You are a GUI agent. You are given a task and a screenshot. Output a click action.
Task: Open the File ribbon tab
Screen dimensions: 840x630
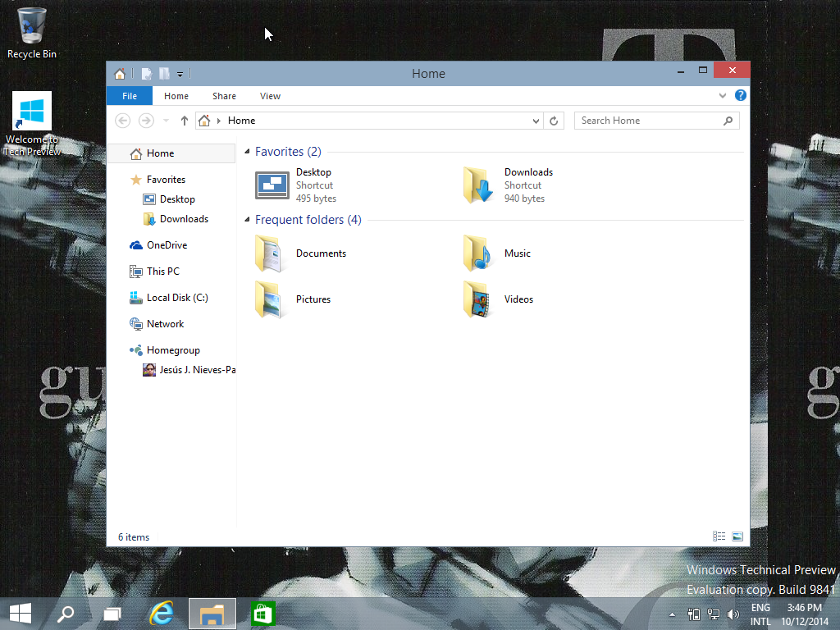(x=130, y=96)
